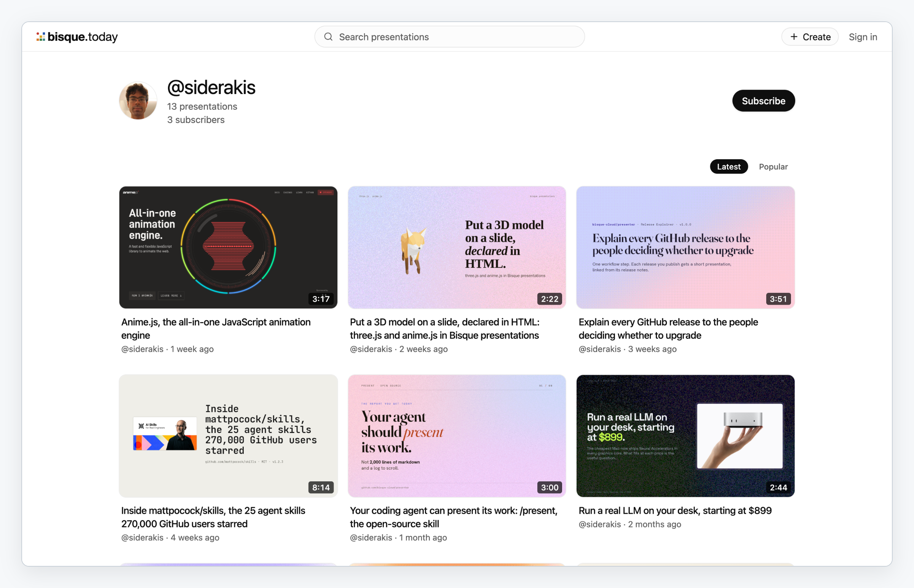This screenshot has height=588, width=914.
Task: Click the 8:14 duration badge
Action: pos(321,487)
